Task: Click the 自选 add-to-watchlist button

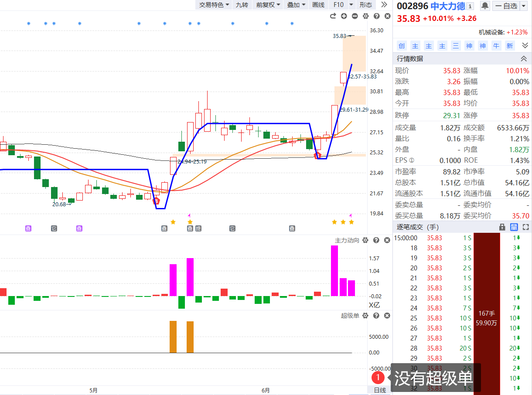Action: coord(510,6)
